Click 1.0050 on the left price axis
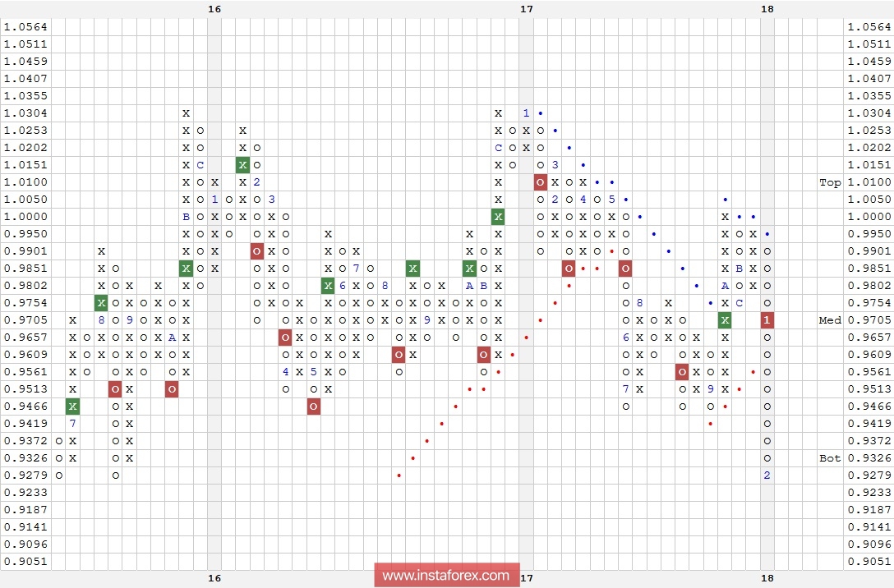Viewport: 894px width, 588px height. pyautogui.click(x=25, y=200)
